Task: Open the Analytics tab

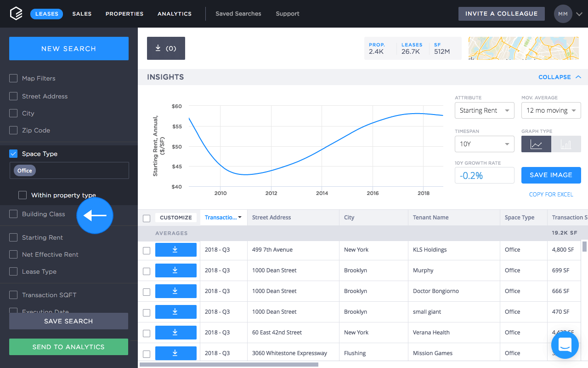Action: tap(175, 14)
